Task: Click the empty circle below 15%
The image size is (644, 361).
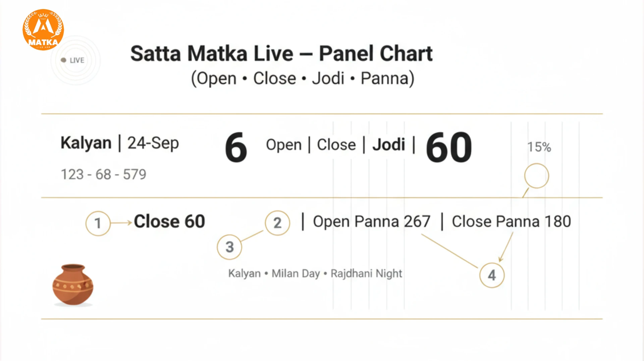Action: click(537, 176)
